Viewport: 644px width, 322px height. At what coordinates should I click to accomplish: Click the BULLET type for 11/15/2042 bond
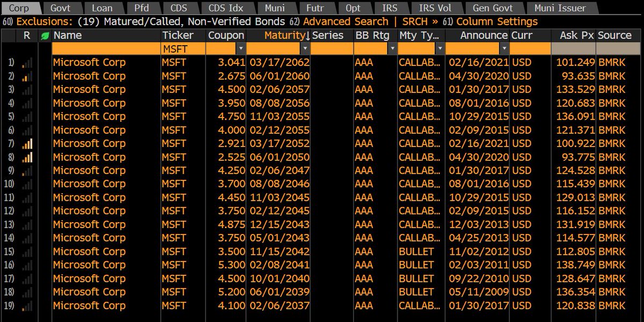pos(416,252)
